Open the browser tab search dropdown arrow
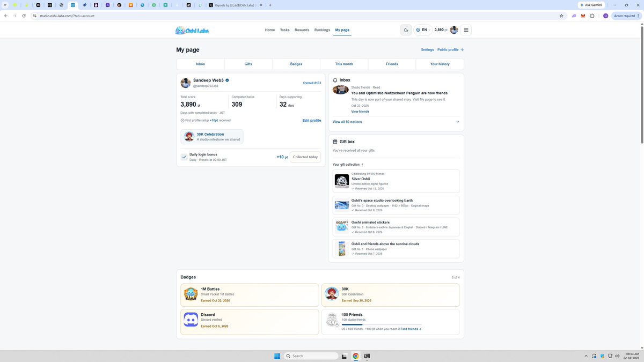This screenshot has width=644, height=362. [5, 5]
